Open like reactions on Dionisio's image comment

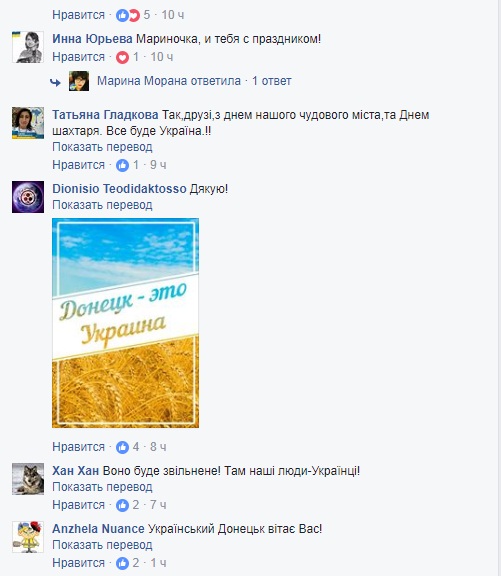coord(122,447)
